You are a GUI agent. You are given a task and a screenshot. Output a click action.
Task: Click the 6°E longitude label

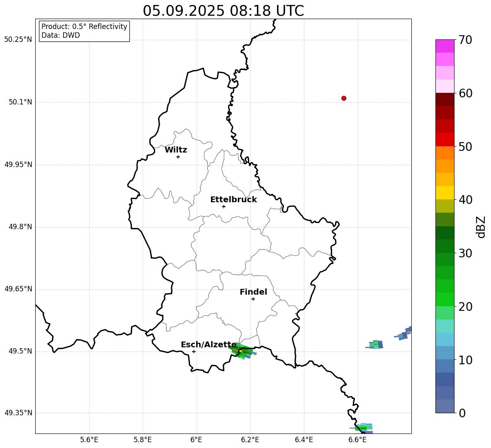click(196, 440)
